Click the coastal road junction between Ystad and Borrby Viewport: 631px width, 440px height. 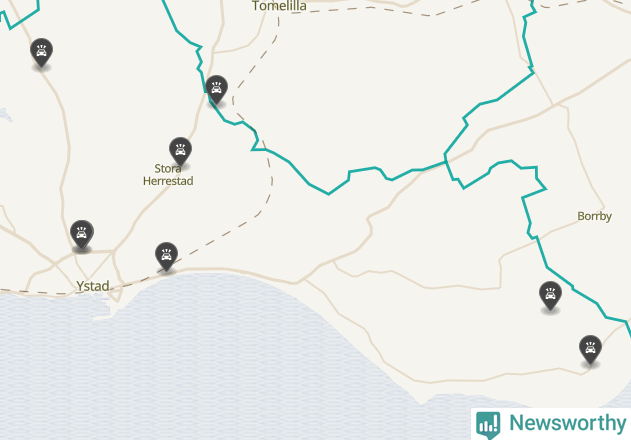(x=304, y=279)
